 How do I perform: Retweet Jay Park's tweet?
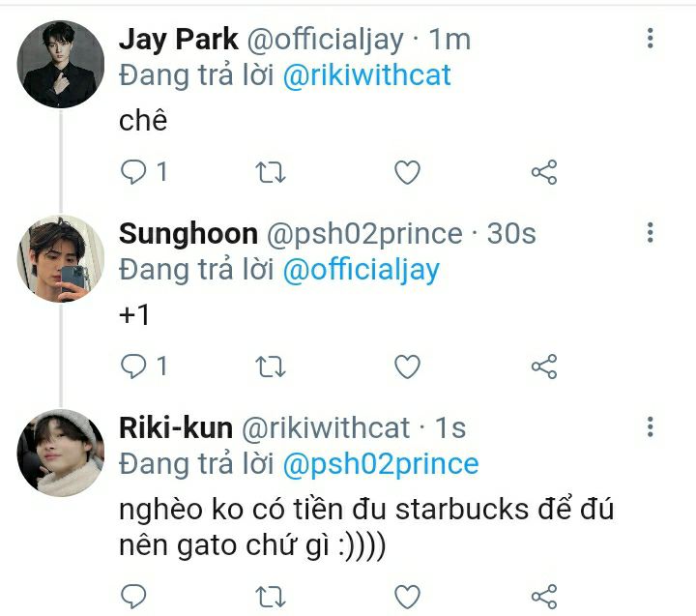pyautogui.click(x=270, y=172)
